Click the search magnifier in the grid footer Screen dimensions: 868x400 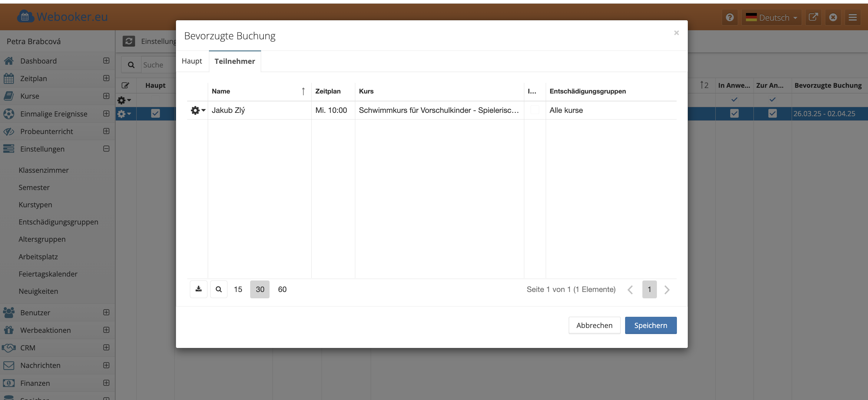pyautogui.click(x=219, y=289)
